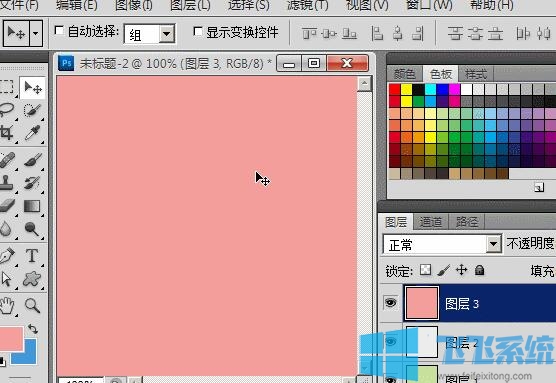Switch to the 通道 tab
Screen dimensions: 556x383
point(431,222)
